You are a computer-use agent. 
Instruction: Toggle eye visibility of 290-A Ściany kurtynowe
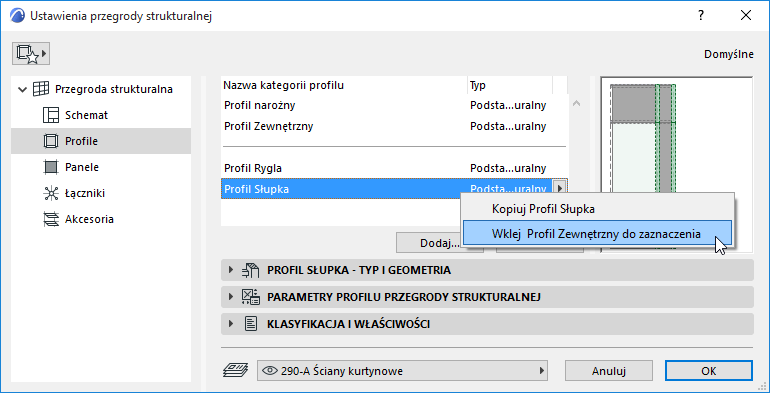[x=270, y=371]
